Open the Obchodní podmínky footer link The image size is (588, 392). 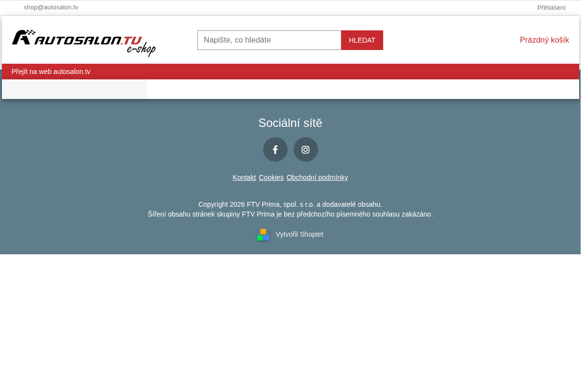point(317,177)
